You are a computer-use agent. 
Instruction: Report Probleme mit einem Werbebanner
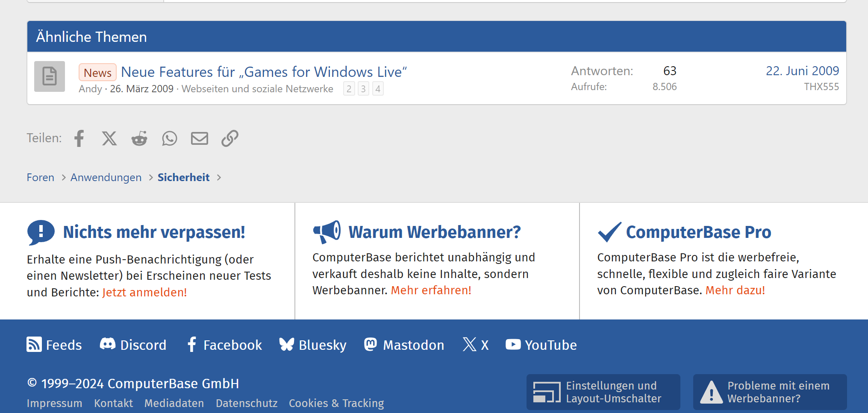point(770,392)
